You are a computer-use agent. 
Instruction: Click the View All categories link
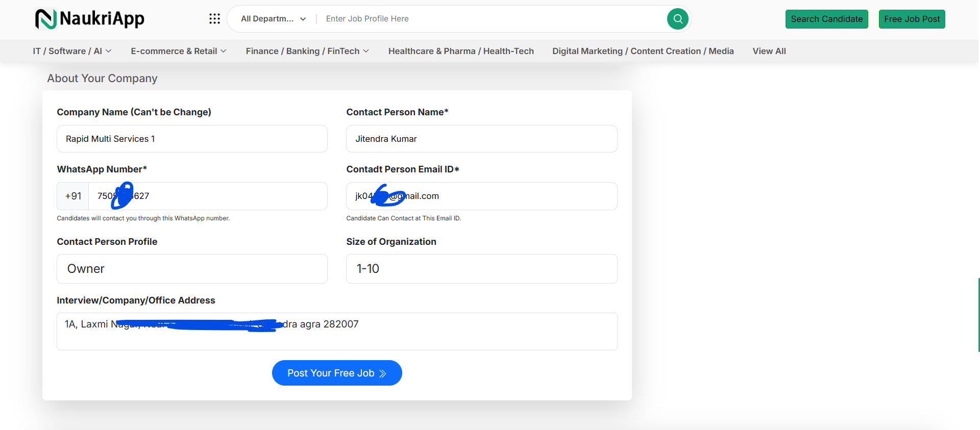point(769,51)
